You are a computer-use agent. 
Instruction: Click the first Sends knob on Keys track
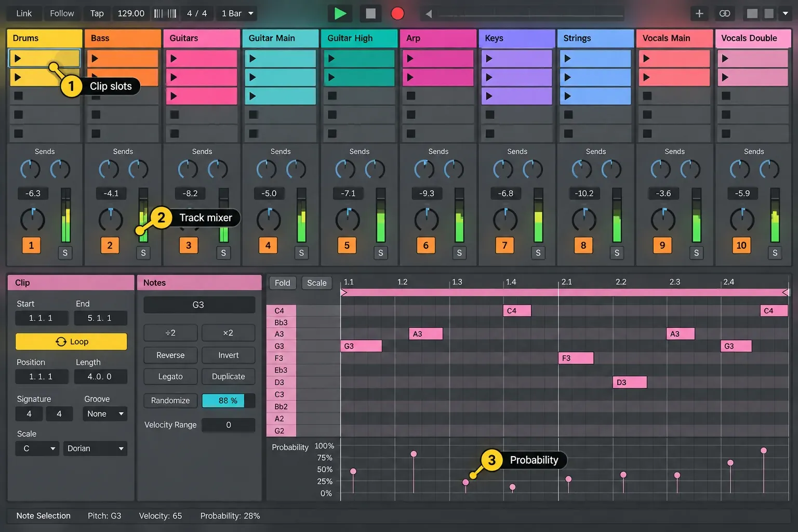tap(503, 169)
